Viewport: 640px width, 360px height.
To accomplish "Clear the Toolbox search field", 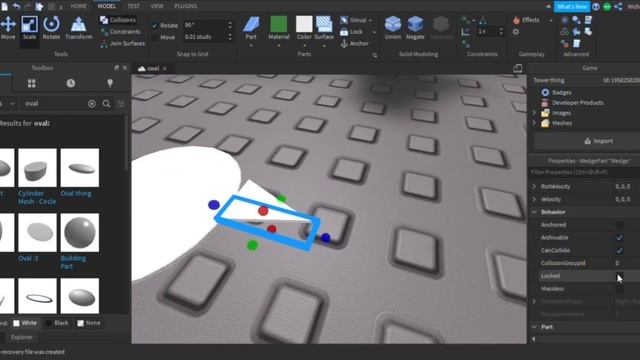I will pyautogui.click(x=92, y=104).
